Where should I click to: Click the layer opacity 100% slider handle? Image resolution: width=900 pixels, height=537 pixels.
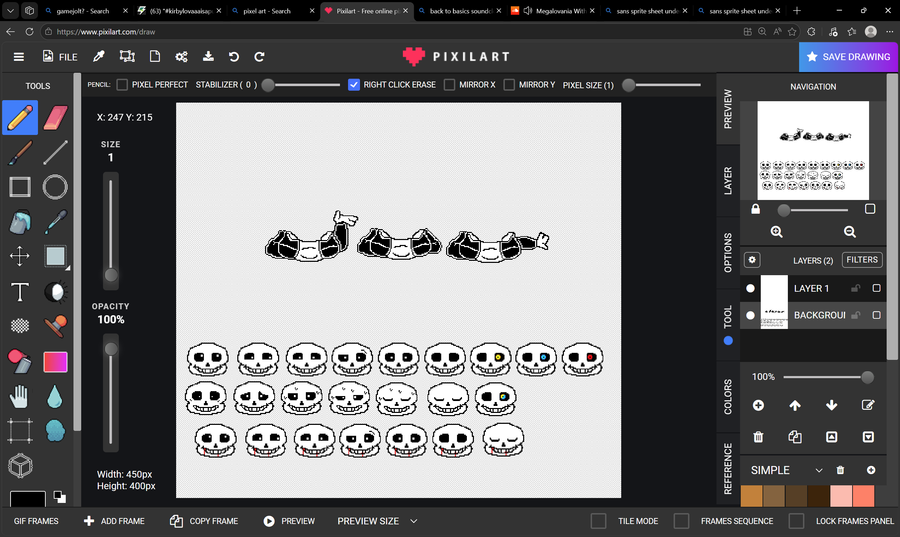click(867, 377)
